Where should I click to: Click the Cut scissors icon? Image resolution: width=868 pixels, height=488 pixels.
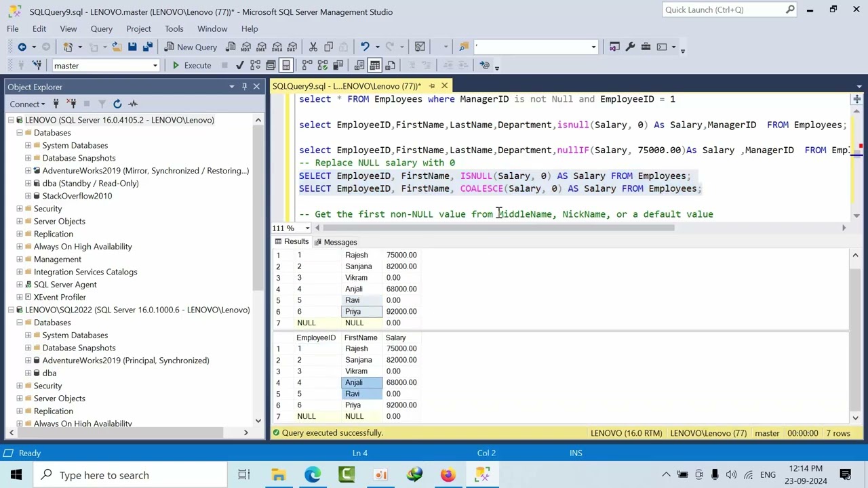tap(313, 47)
